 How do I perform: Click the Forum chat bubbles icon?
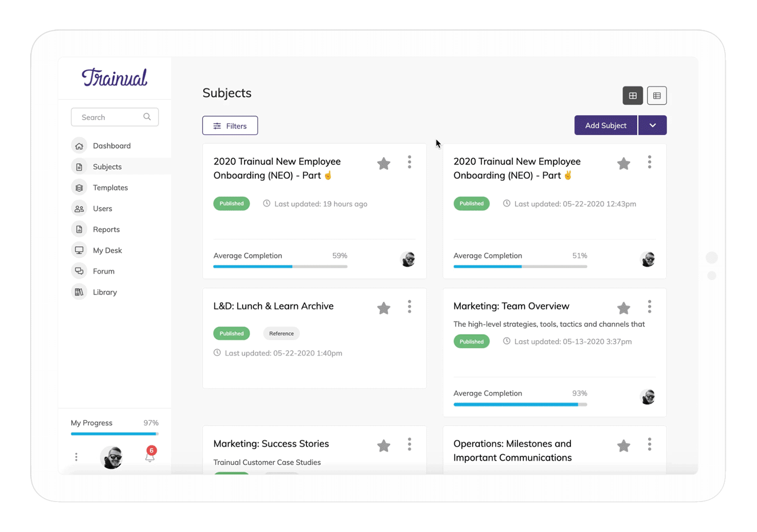(79, 271)
